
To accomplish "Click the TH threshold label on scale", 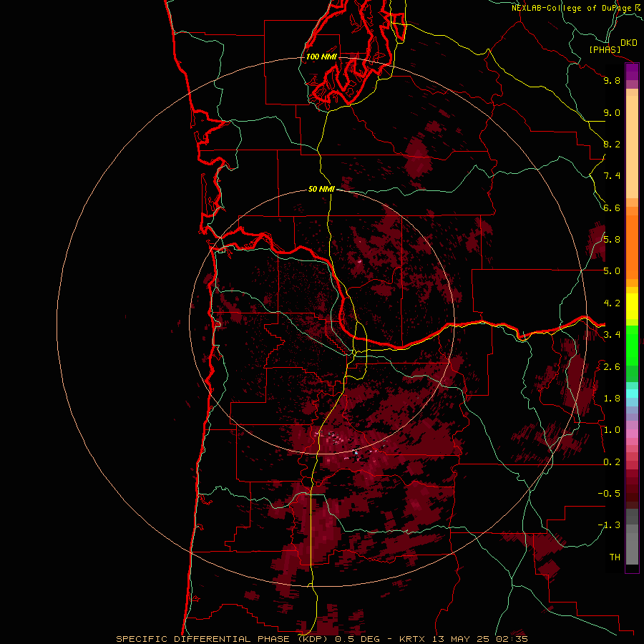I will [615, 557].
